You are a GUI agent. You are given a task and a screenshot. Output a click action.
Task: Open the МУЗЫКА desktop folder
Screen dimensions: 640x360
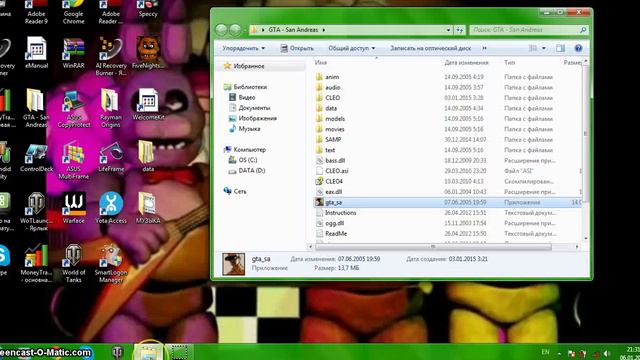click(148, 209)
